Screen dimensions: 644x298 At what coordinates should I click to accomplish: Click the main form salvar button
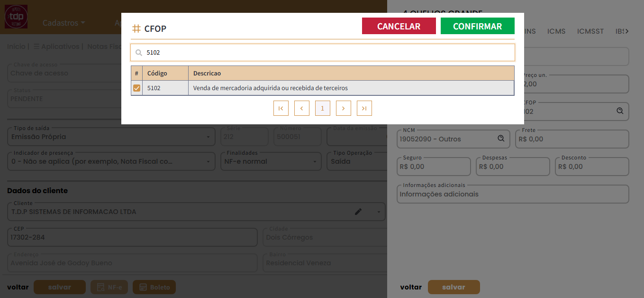click(60, 287)
